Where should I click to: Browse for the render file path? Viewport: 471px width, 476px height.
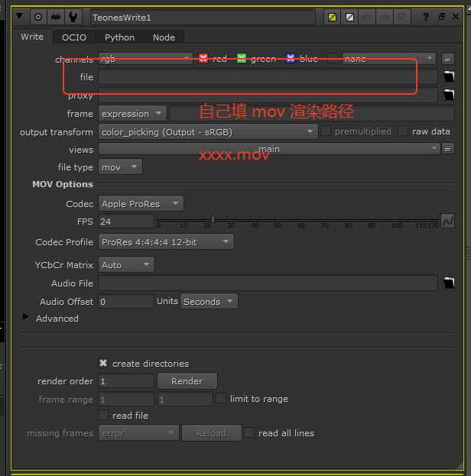tap(448, 76)
